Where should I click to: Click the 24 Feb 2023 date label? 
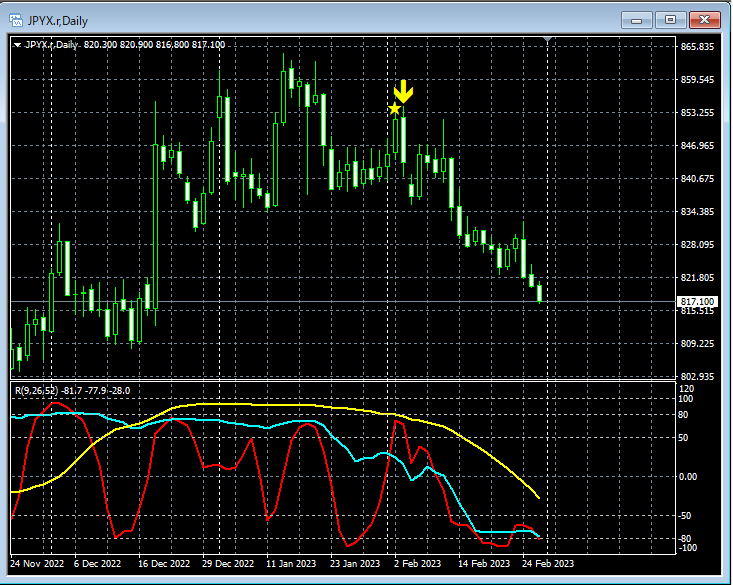(x=548, y=563)
